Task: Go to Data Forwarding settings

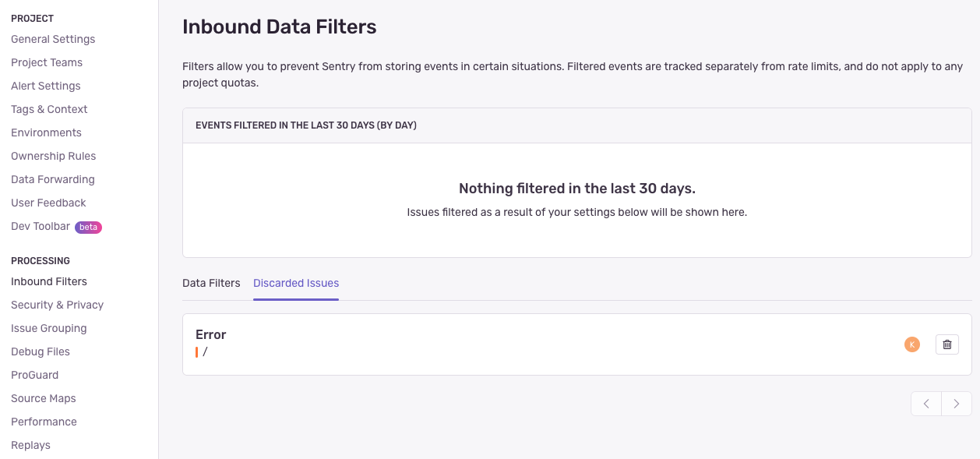Action: (53, 179)
